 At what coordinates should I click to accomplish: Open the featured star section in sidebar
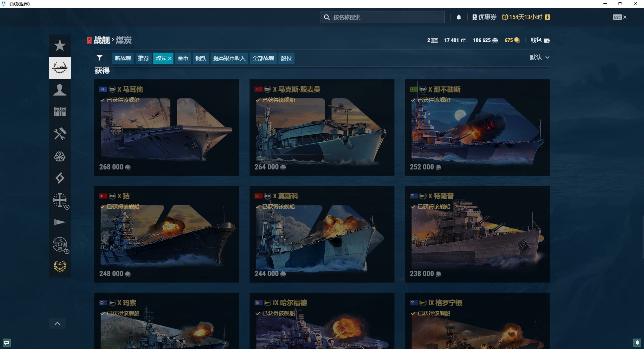60,45
